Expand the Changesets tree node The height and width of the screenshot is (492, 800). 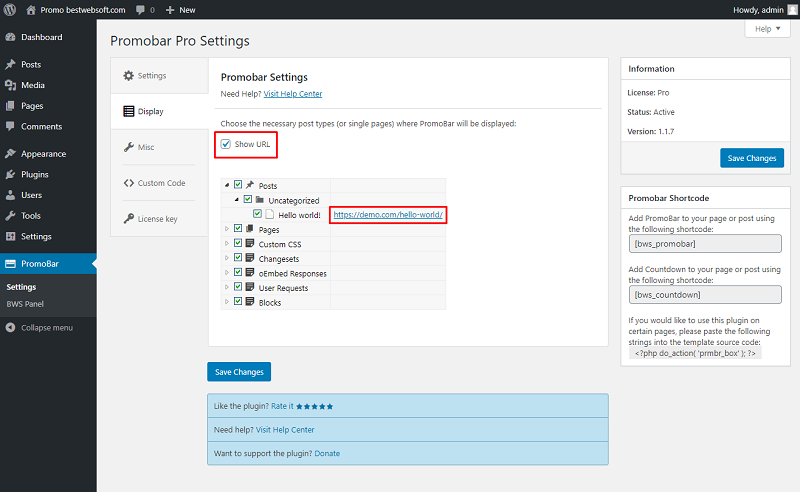click(227, 258)
